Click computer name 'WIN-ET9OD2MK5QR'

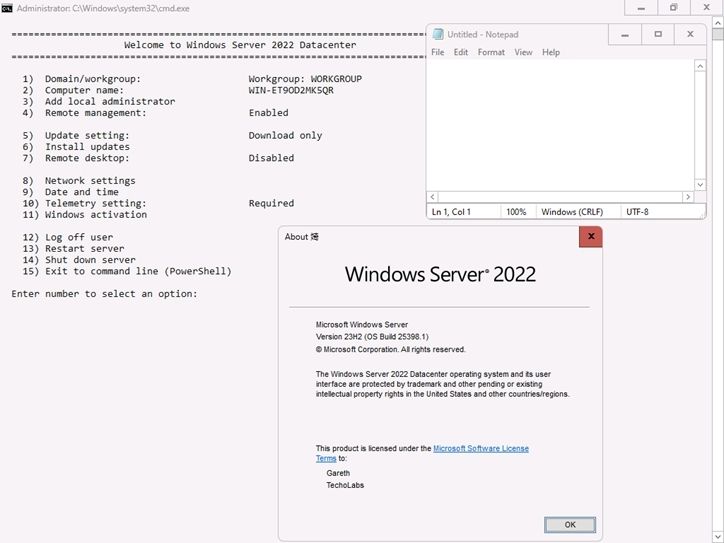coord(291,90)
